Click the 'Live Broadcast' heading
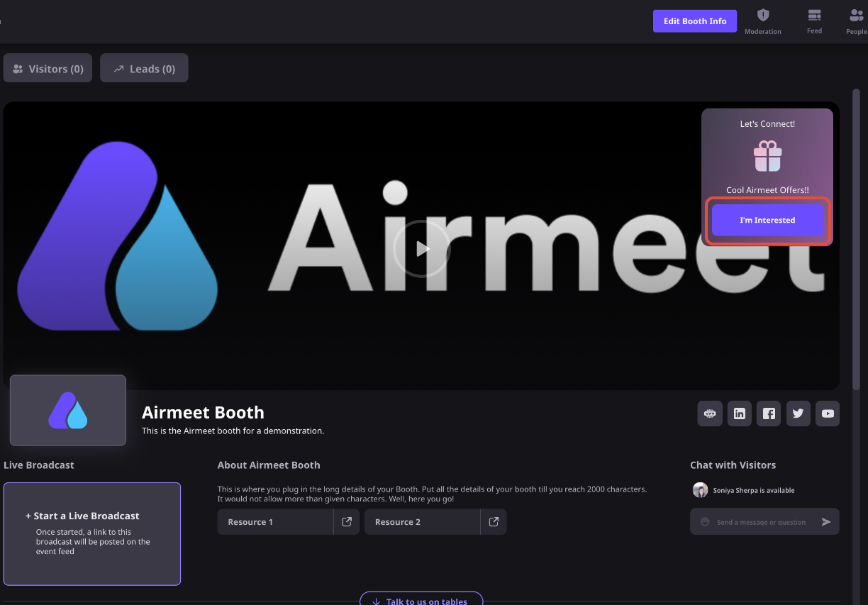Image resolution: width=868 pixels, height=605 pixels. pyautogui.click(x=39, y=465)
